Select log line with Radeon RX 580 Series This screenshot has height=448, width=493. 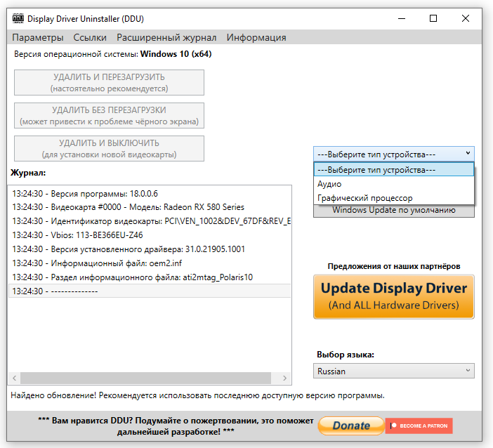(150, 207)
